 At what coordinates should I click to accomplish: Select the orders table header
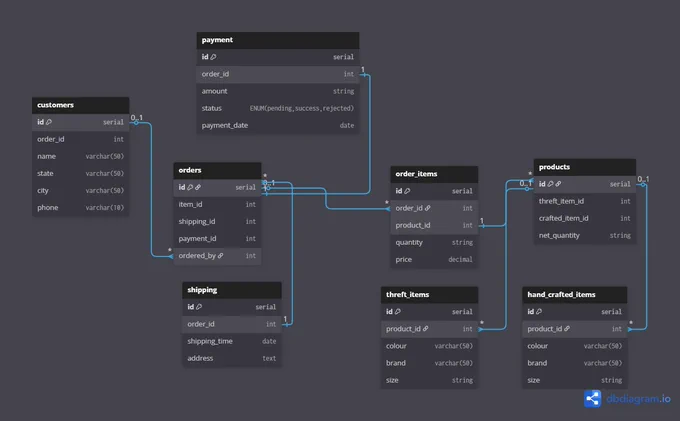click(x=217, y=170)
